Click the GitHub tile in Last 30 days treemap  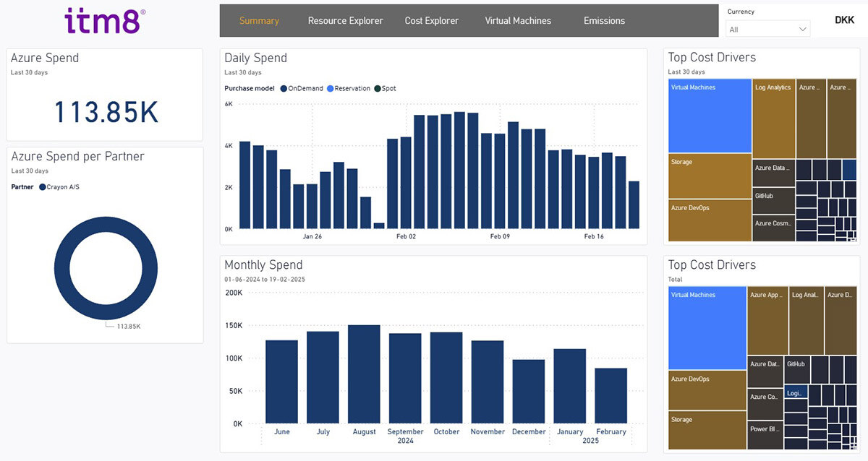click(773, 201)
